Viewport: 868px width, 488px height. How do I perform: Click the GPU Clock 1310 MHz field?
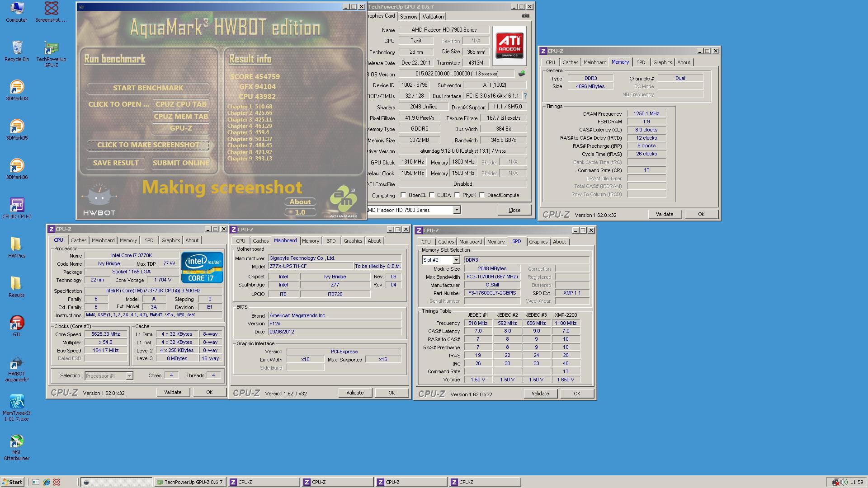coord(412,162)
